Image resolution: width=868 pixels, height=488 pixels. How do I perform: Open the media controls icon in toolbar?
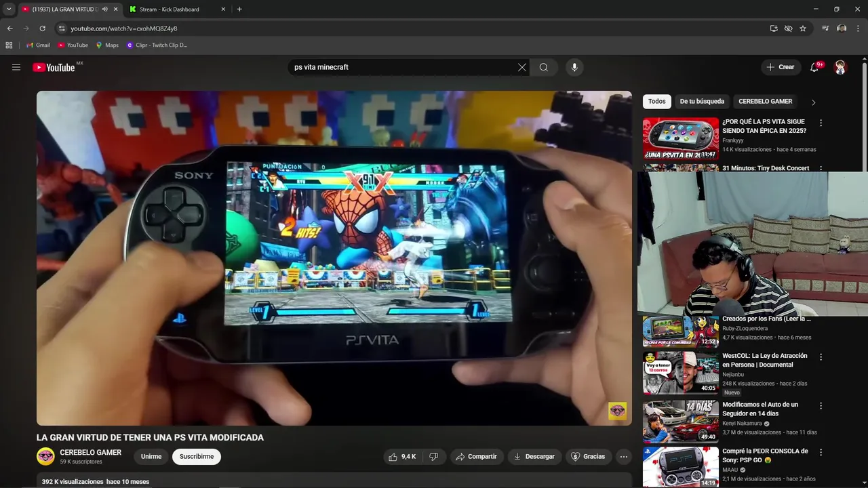(x=825, y=28)
